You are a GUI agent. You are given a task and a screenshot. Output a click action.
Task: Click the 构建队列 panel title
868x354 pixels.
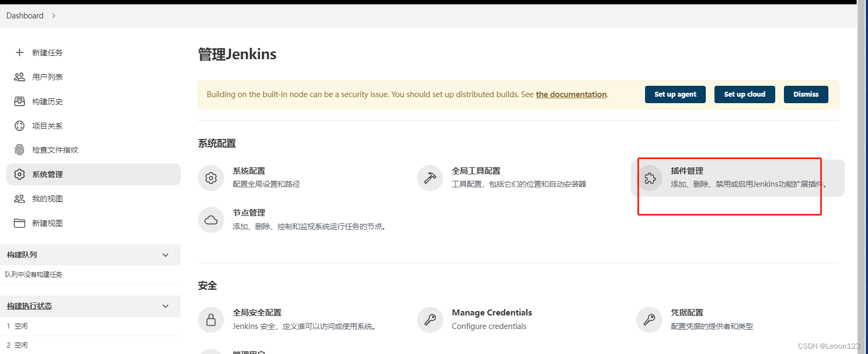(x=22, y=255)
